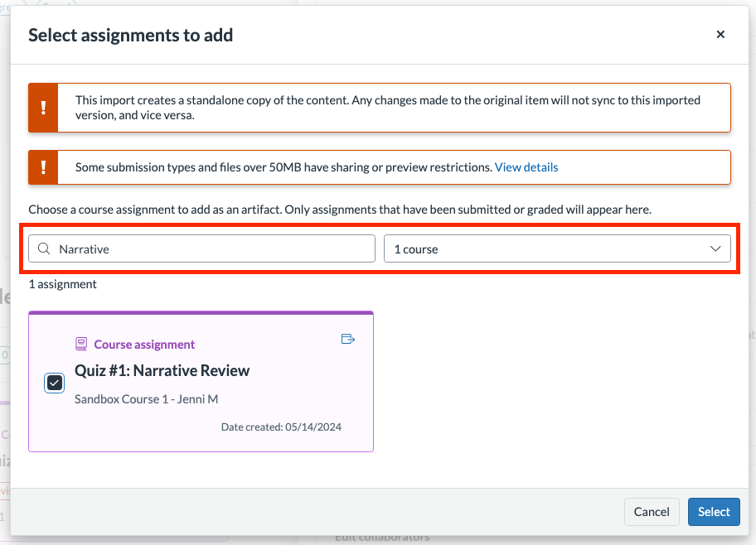
Task: Click the Course assignment label
Action: [x=144, y=344]
